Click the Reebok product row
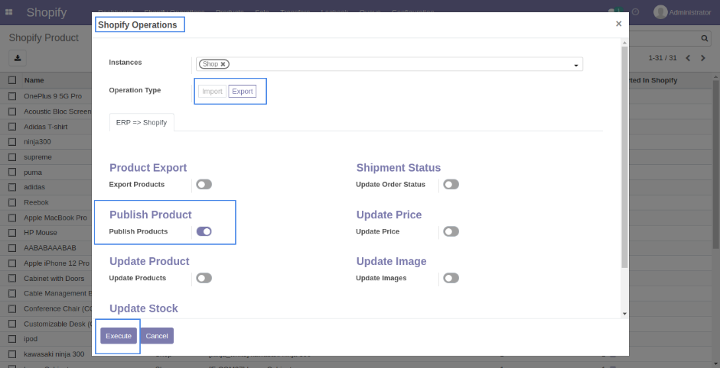720x368 pixels. coord(36,202)
